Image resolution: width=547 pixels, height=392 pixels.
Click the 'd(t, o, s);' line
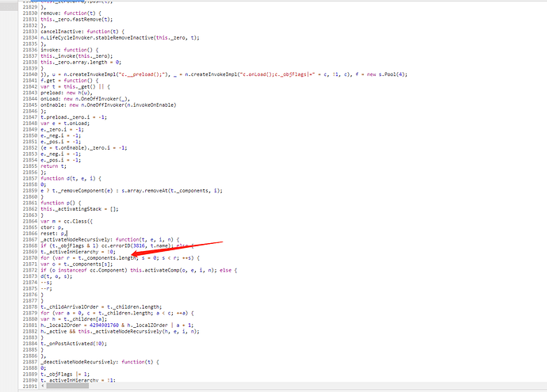coord(56,276)
